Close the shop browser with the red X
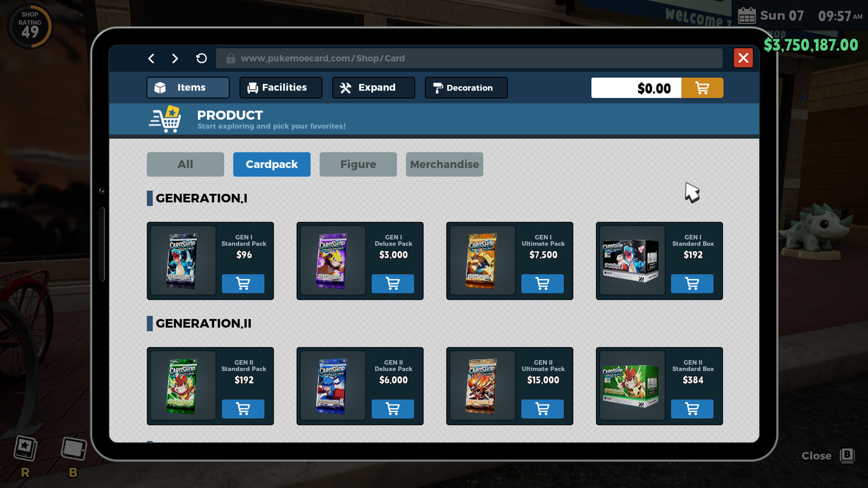 coord(743,58)
